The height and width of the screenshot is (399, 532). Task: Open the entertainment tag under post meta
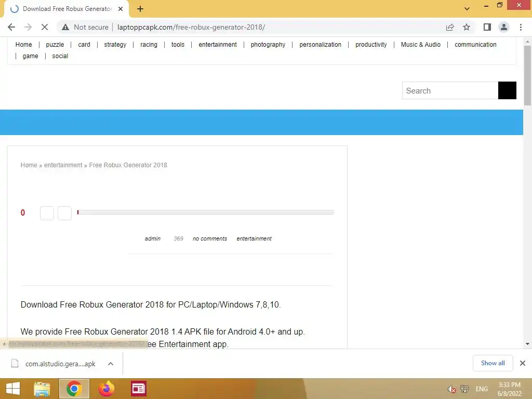[254, 238]
